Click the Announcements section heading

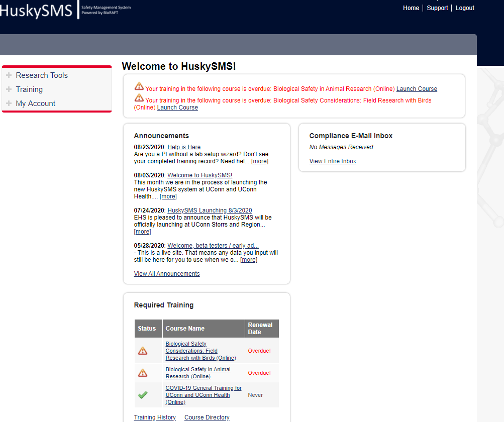(x=161, y=136)
